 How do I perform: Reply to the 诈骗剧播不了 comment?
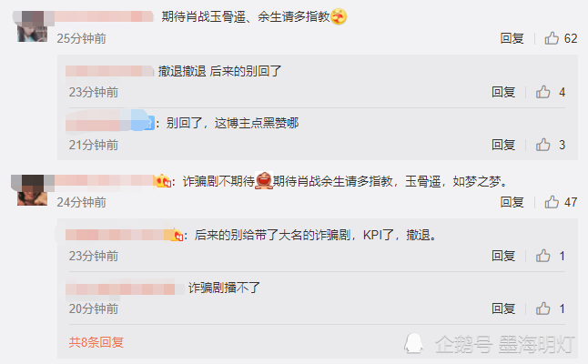(503, 308)
